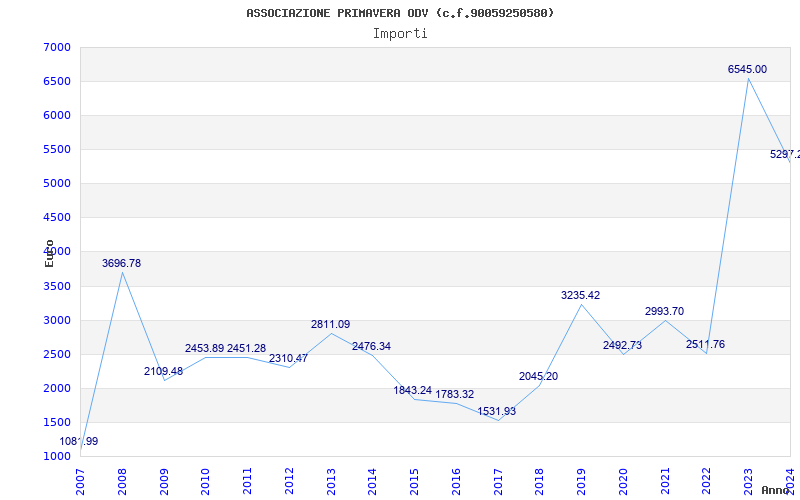The image size is (800, 500).
Task: Click the 1531.93 data label
Action: click(496, 411)
